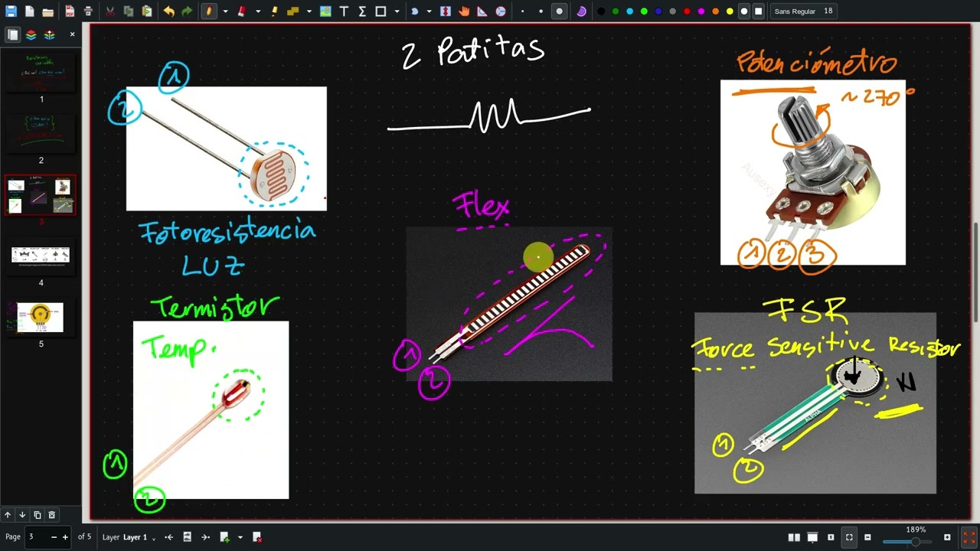The width and height of the screenshot is (980, 551).
Task: Open the Layer 1 dropdown
Action: (x=139, y=537)
